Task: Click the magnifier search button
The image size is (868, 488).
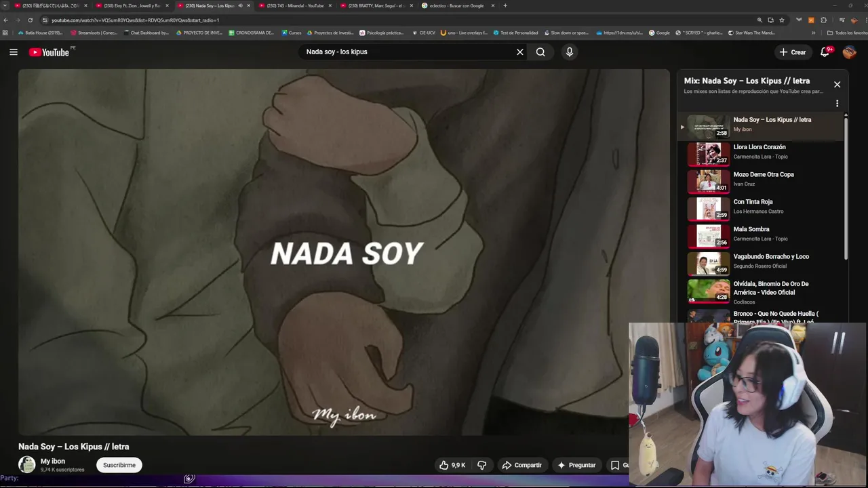Action: coord(540,52)
